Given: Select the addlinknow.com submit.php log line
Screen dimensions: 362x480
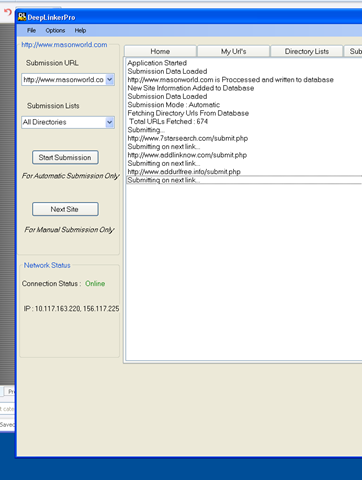Looking at the screenshot, I should pyautogui.click(x=187, y=155).
